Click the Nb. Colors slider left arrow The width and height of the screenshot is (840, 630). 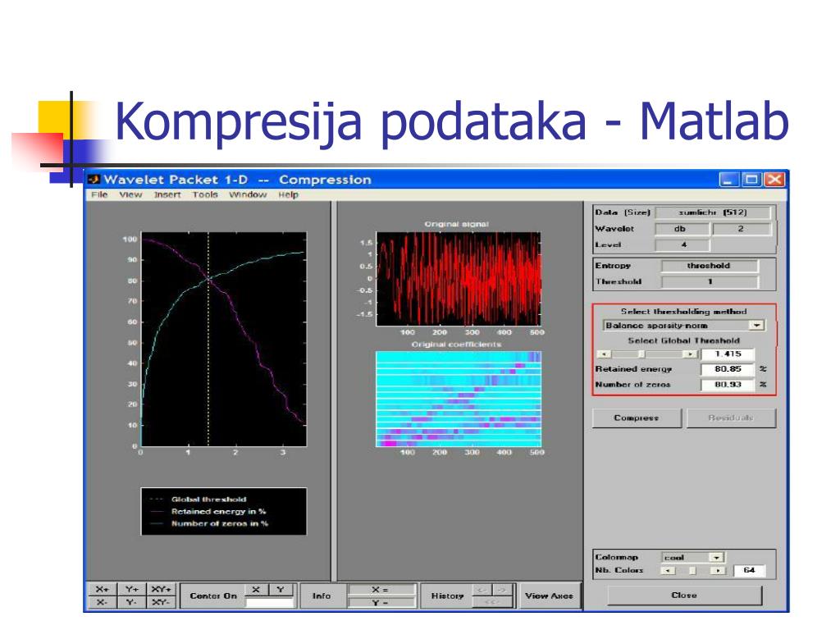click(668, 571)
